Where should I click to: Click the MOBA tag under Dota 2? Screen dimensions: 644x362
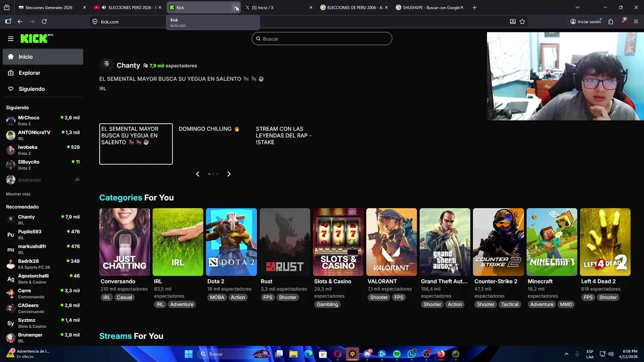click(217, 297)
